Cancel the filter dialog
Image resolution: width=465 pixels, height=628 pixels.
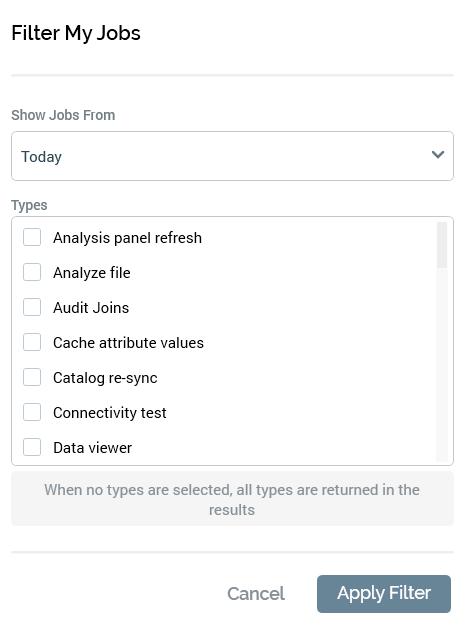[x=256, y=594]
